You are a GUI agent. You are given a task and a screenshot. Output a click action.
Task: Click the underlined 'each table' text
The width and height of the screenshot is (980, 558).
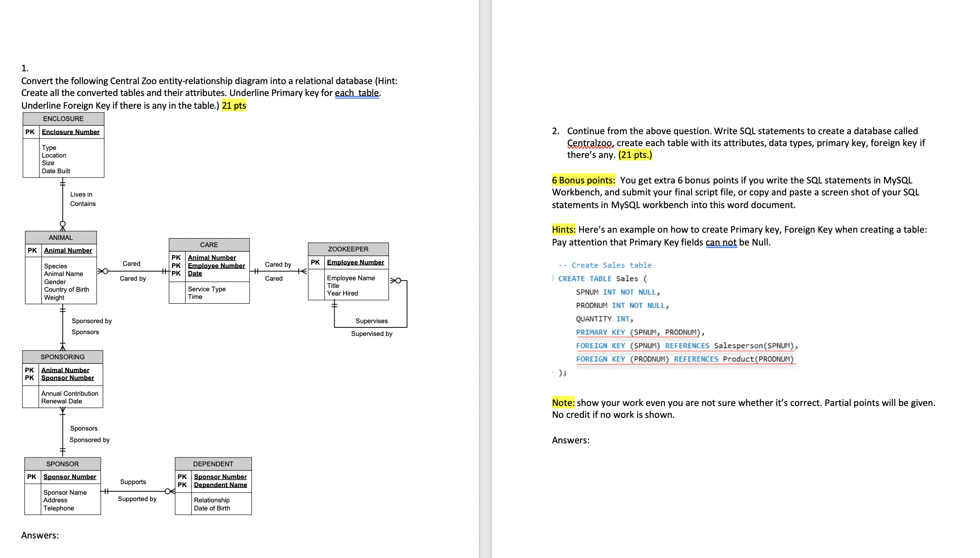pyautogui.click(x=357, y=93)
